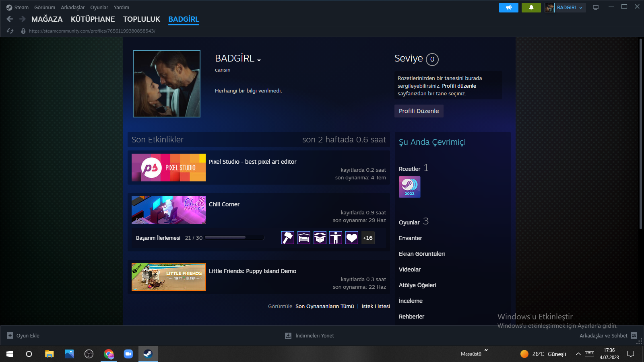Switch to the TOPLULUK tab
Viewport: 644px width, 362px height.
pos(142,19)
